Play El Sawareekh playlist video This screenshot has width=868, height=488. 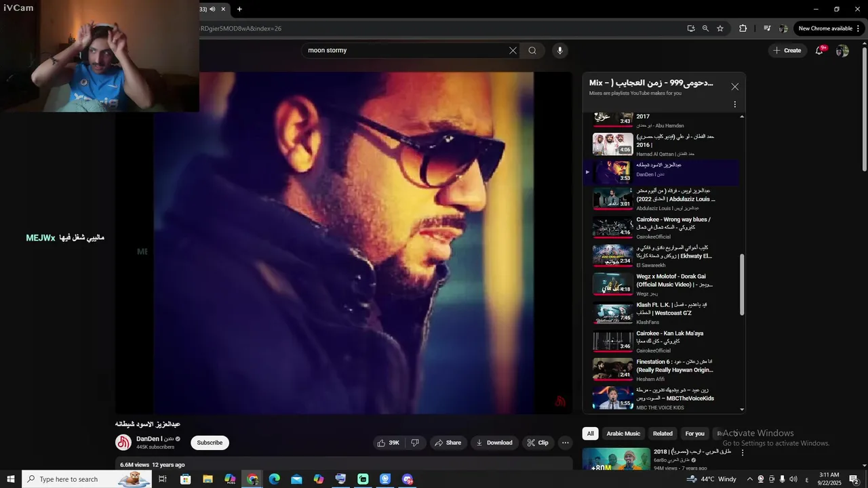click(x=661, y=256)
